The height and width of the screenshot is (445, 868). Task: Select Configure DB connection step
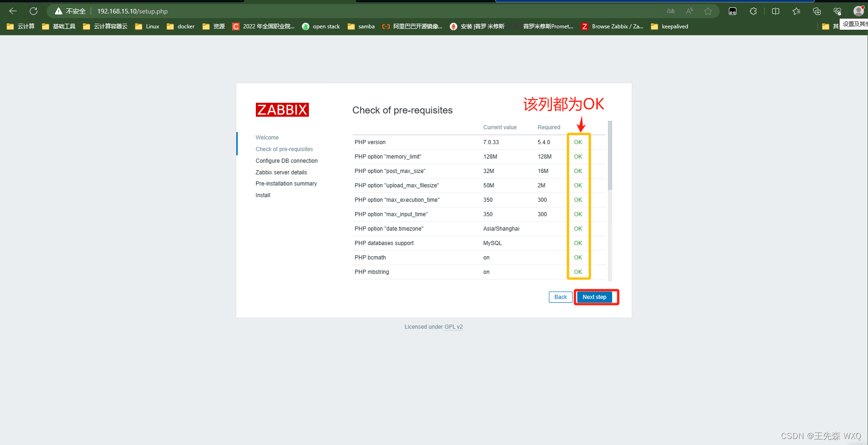287,161
